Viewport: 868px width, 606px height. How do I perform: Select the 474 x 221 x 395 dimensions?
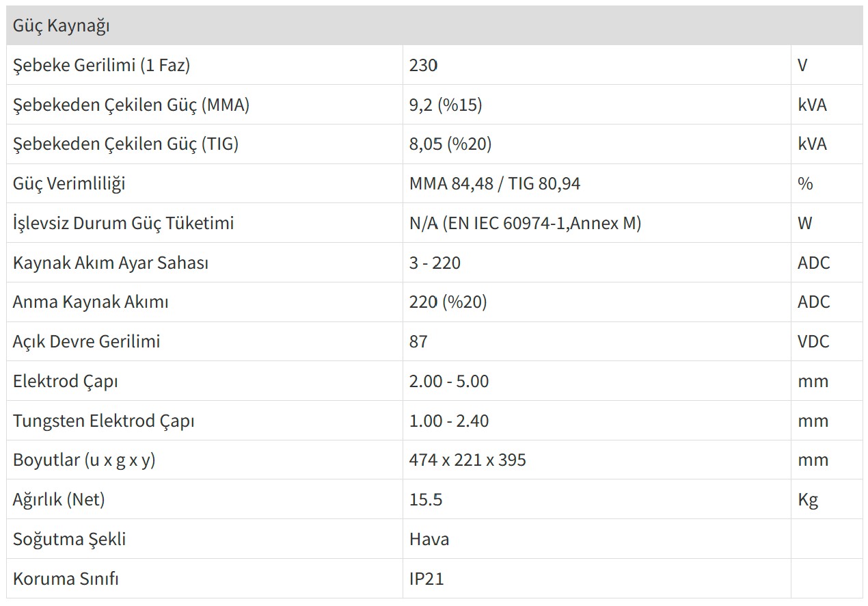pyautogui.click(x=467, y=460)
